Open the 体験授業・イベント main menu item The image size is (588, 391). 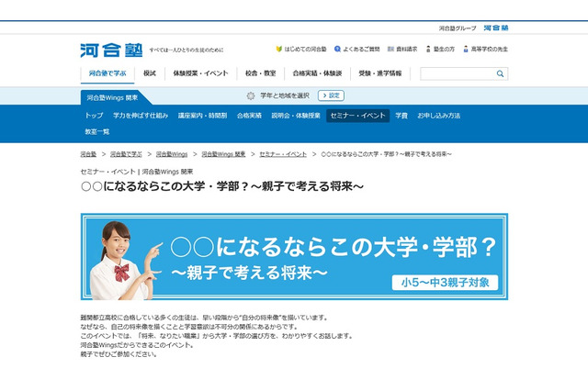[x=200, y=73]
